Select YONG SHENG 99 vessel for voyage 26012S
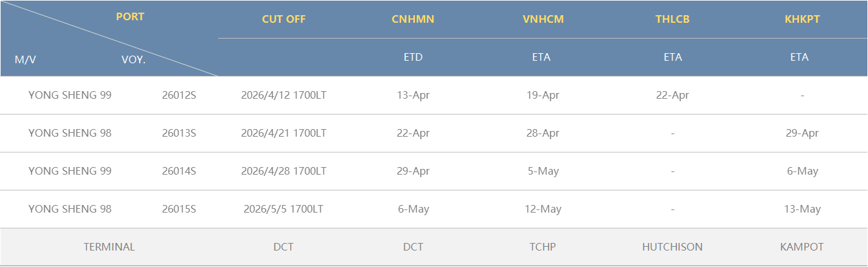The height and width of the screenshot is (267, 868). [x=70, y=96]
